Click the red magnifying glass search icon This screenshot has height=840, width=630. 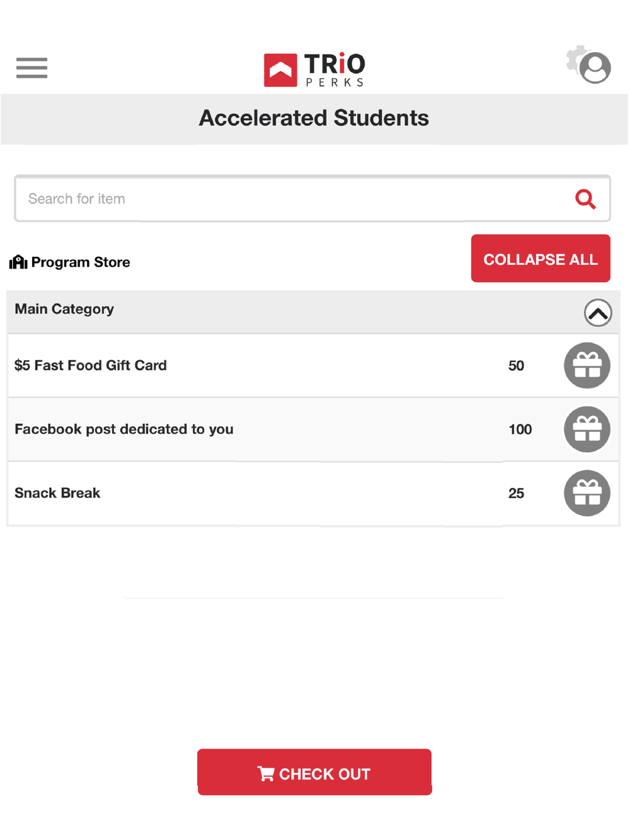tap(585, 199)
